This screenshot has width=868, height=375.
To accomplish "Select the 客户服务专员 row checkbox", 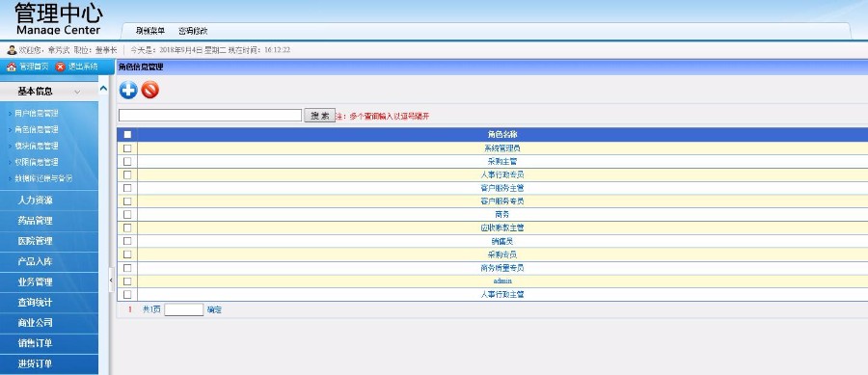I will 127,201.
